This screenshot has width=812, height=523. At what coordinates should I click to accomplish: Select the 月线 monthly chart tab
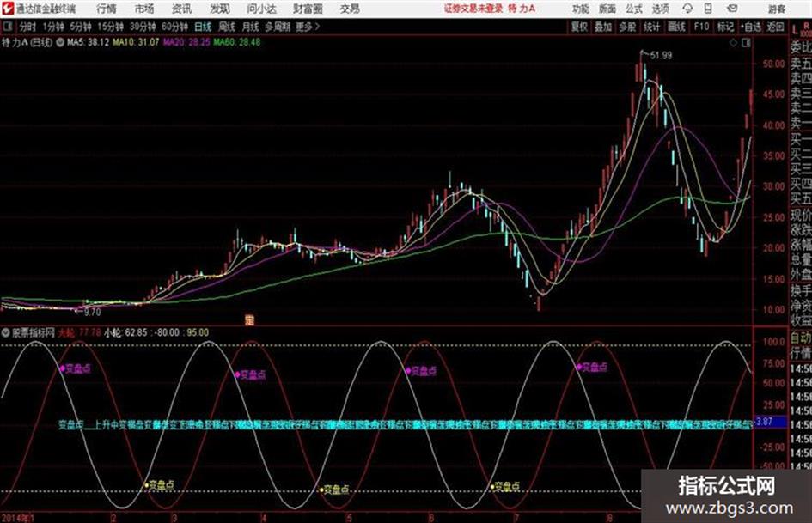pyautogui.click(x=250, y=27)
